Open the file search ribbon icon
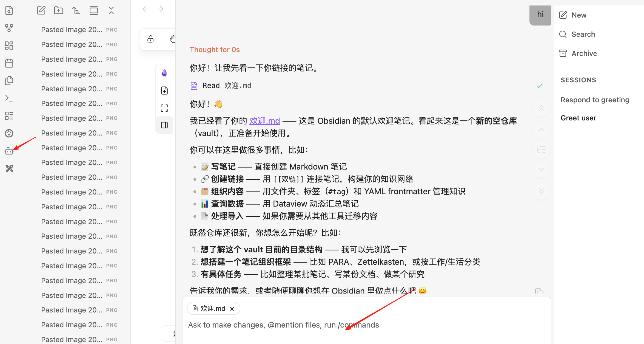Image resolution: width=644 pixels, height=344 pixels. pos(9,10)
